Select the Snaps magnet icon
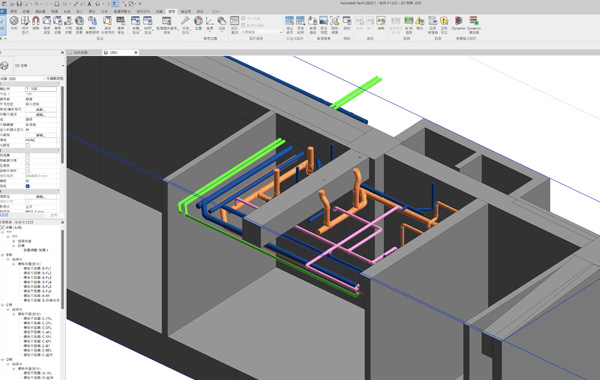The width and height of the screenshot is (600, 380). pyautogui.click(x=36, y=23)
